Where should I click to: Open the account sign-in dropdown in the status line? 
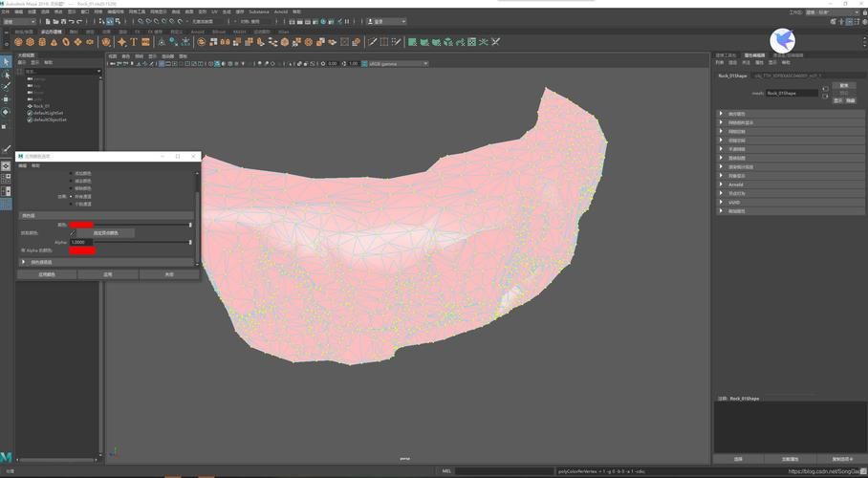(x=387, y=22)
